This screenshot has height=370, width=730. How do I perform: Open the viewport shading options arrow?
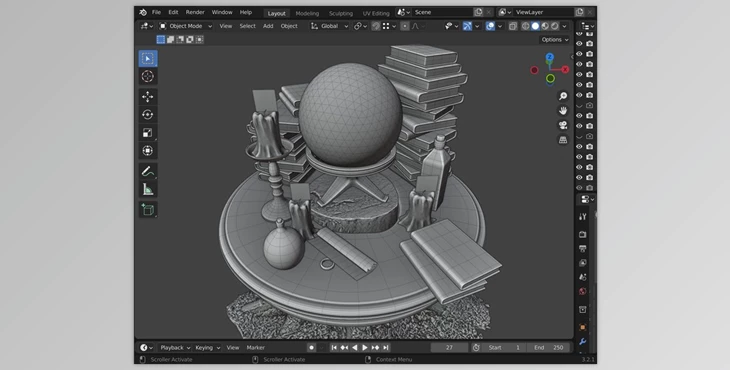(565, 26)
